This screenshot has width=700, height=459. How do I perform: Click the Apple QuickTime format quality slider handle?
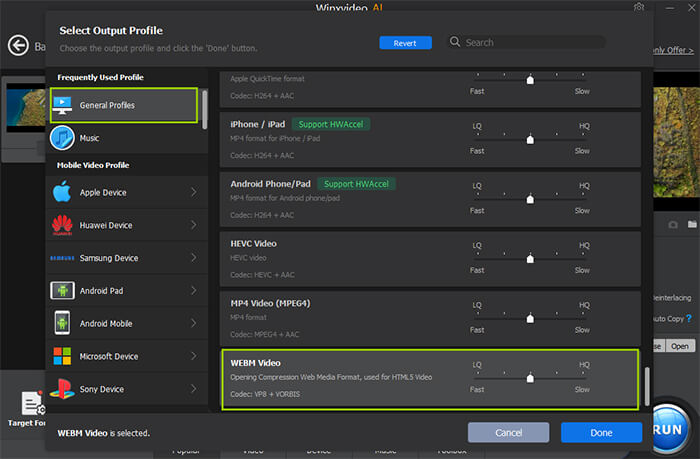point(530,79)
